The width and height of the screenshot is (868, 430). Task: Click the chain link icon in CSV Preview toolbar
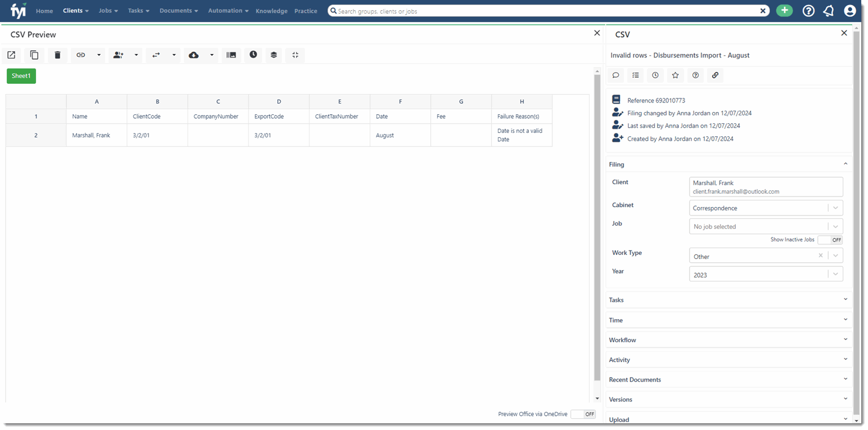(81, 55)
